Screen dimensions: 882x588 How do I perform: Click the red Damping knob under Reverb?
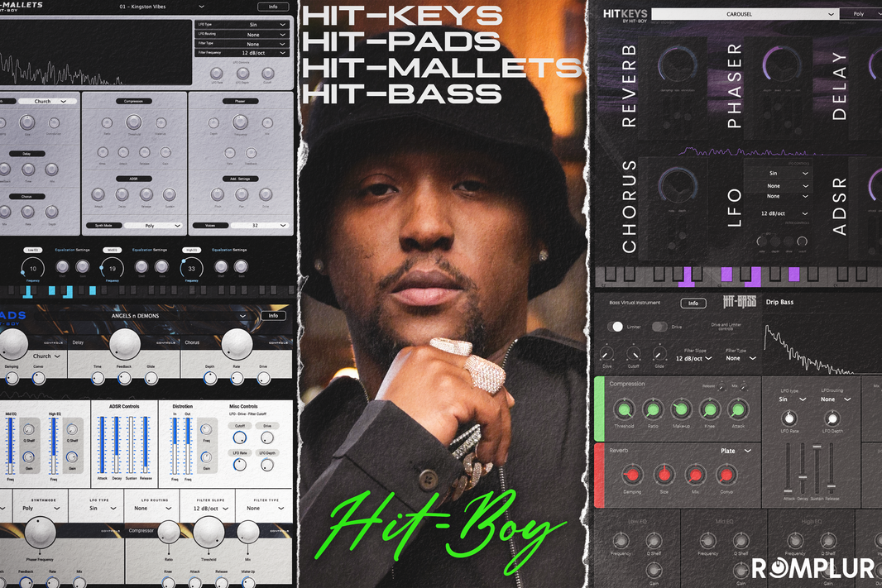point(632,476)
